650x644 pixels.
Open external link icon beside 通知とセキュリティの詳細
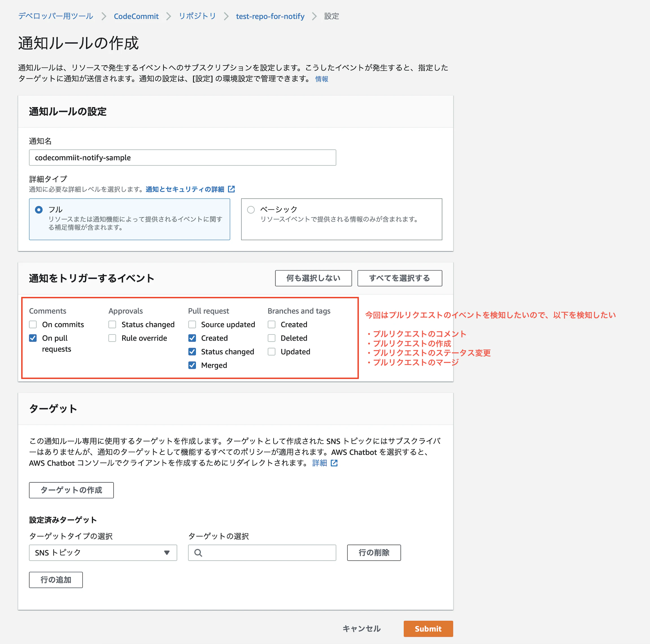pos(232,189)
